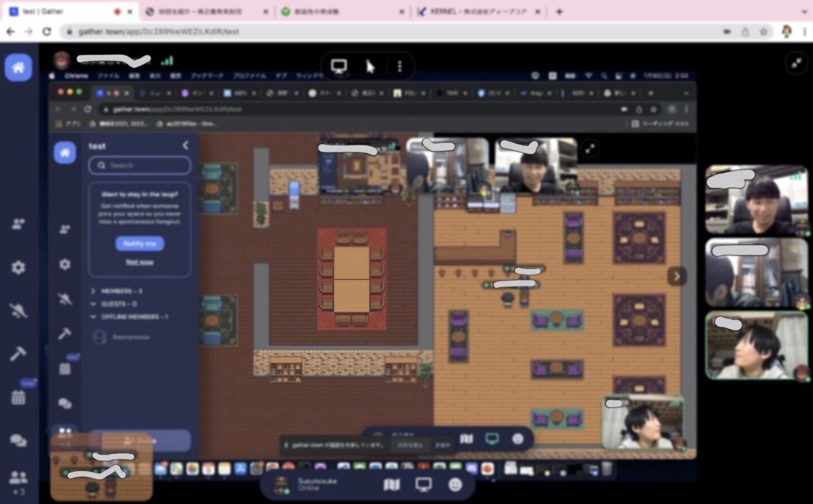Select the cursor pointer icon above shared screen

click(370, 66)
